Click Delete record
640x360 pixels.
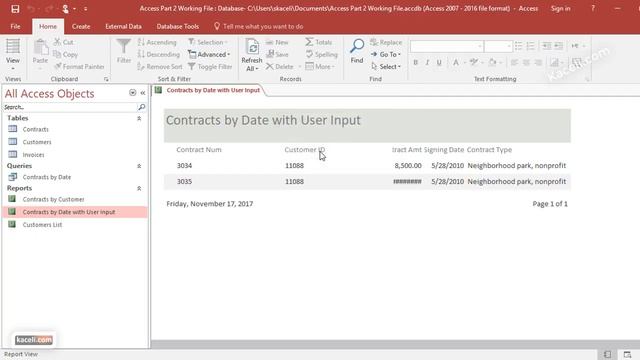pos(280,67)
